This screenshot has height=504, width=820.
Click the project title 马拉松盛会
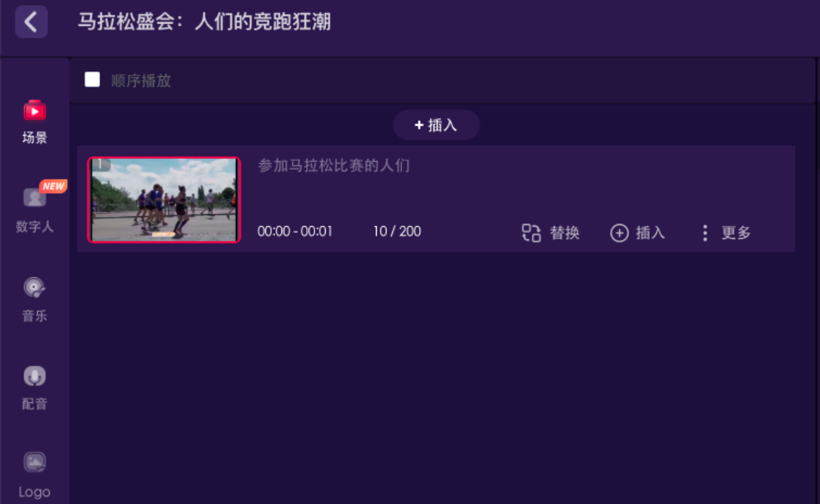(126, 22)
